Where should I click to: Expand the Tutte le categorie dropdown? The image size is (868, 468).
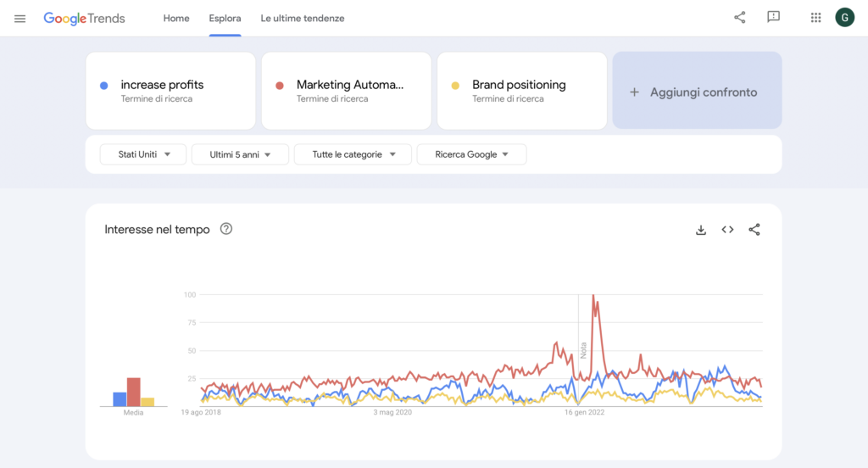(352, 154)
